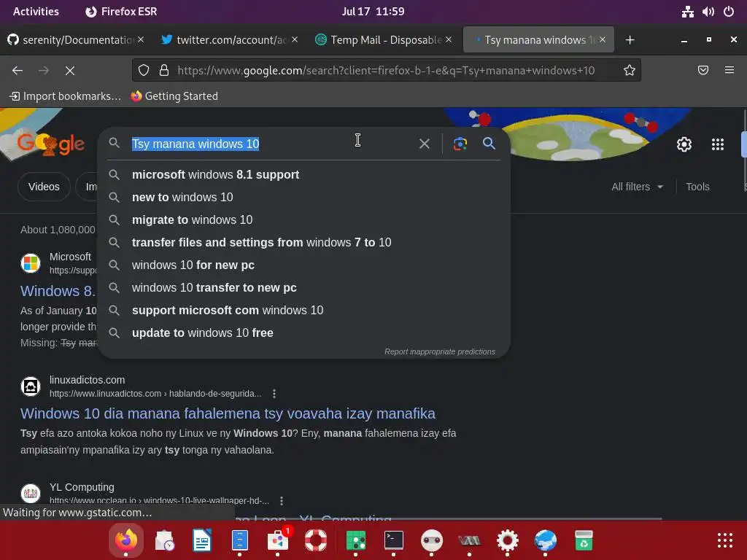747x560 pixels.
Task: Open Google quick settings gear
Action: [x=684, y=144]
